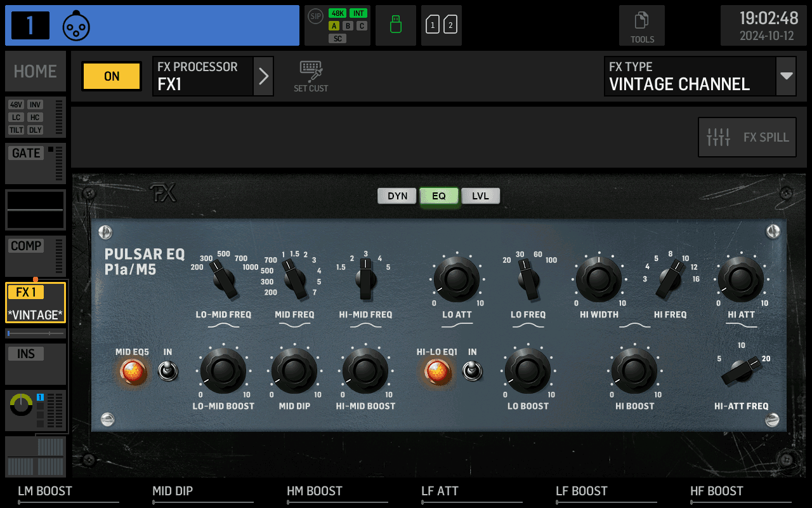Viewport: 812px width, 508px height.
Task: Switch to the DYN tab
Action: point(398,196)
